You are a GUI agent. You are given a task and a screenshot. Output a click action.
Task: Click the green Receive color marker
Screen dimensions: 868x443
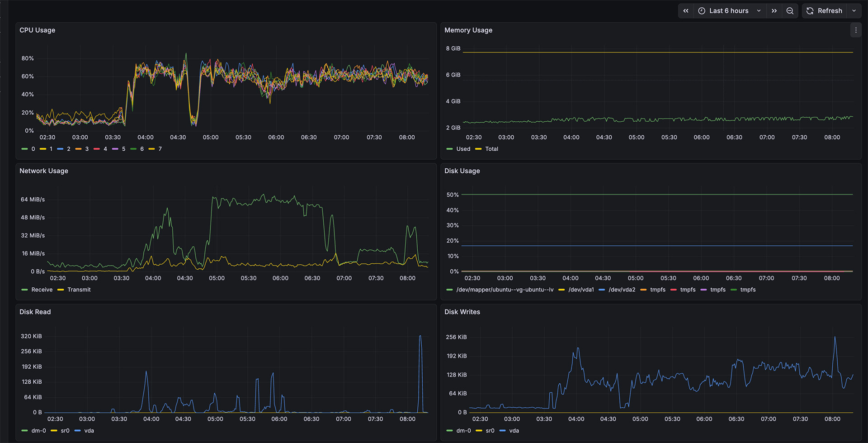(x=24, y=290)
